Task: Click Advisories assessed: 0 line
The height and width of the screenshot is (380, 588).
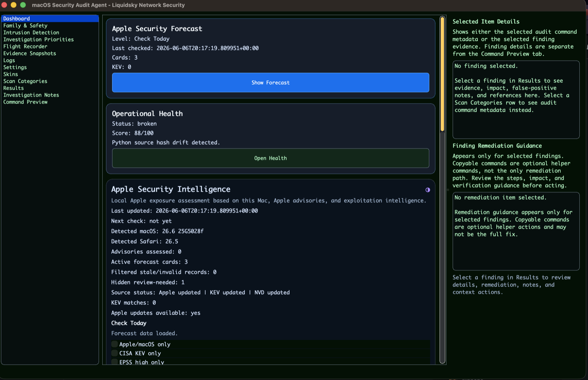Action: click(x=146, y=252)
